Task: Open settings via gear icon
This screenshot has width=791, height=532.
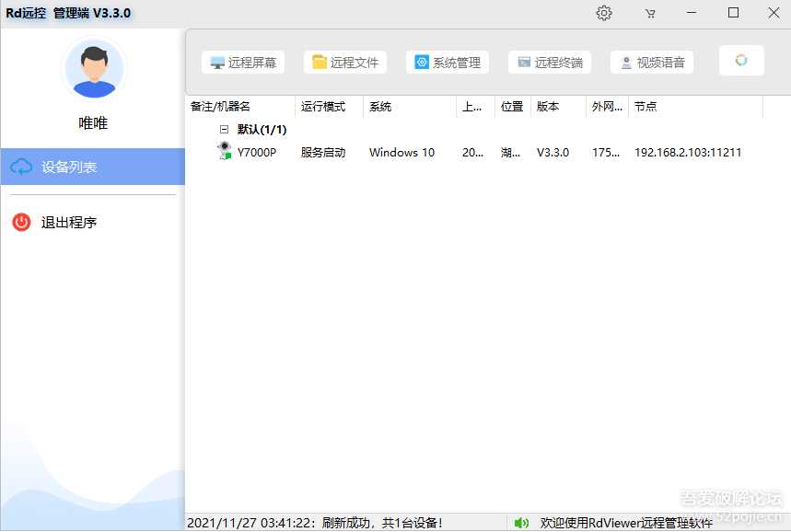Action: click(603, 13)
